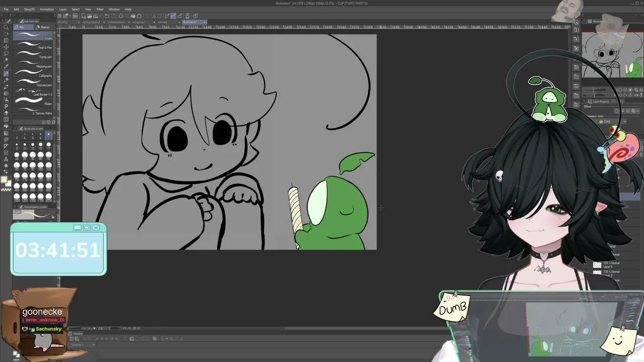
Task: Open the Sub Tool palette menu icon
Action: (x=15, y=21)
